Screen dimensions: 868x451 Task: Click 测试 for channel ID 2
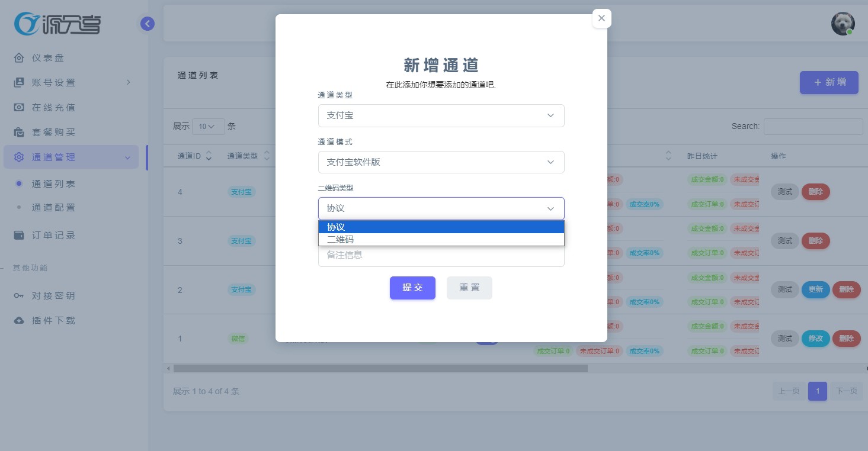pyautogui.click(x=785, y=289)
